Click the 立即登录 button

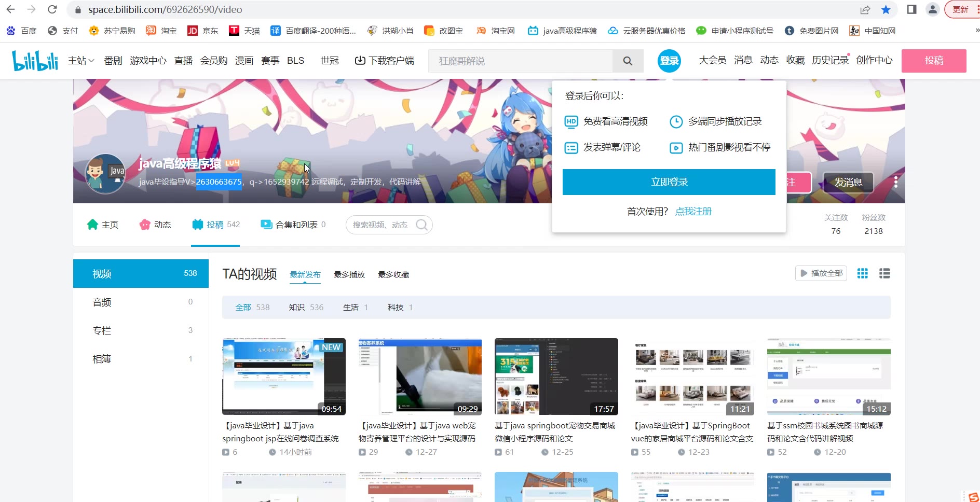(x=669, y=182)
